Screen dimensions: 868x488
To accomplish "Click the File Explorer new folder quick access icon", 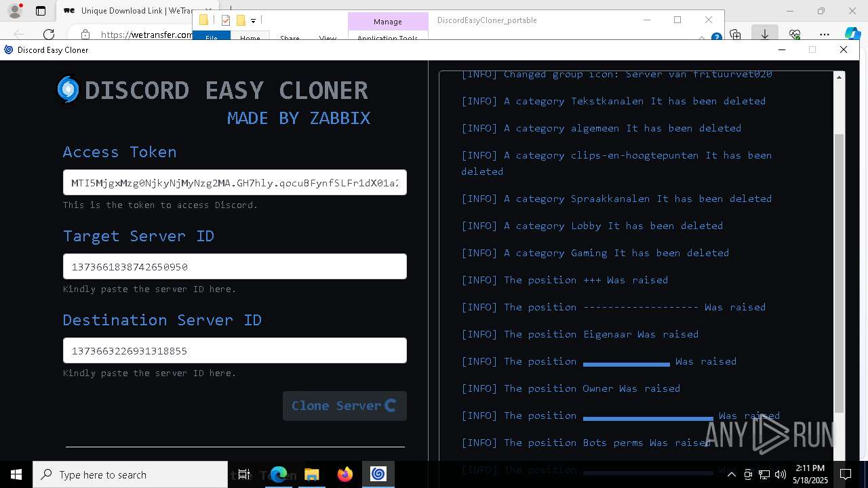I will click(x=241, y=20).
